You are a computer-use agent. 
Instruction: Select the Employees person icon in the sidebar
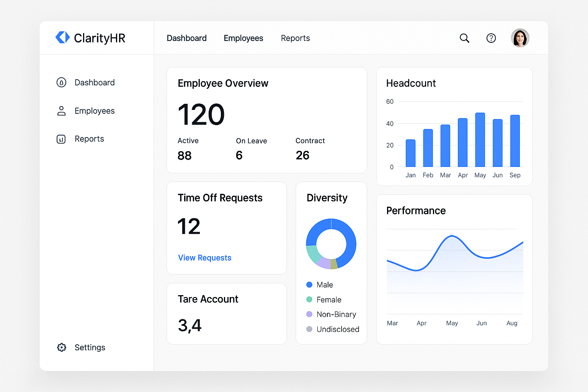[x=62, y=111]
